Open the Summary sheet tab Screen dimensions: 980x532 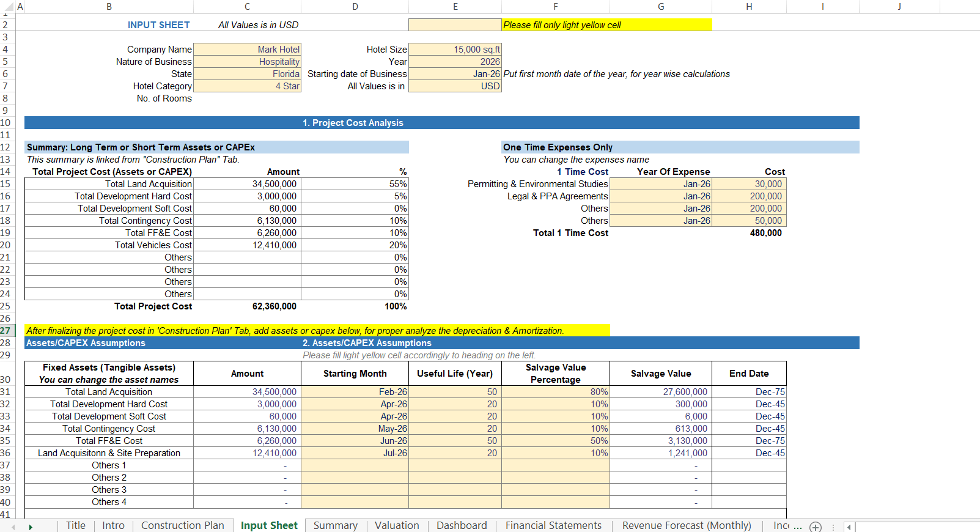pyautogui.click(x=336, y=525)
